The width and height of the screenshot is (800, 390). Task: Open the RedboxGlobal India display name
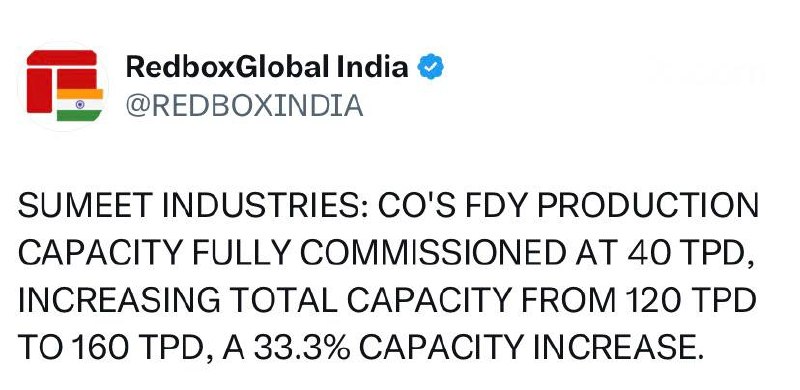[267, 67]
